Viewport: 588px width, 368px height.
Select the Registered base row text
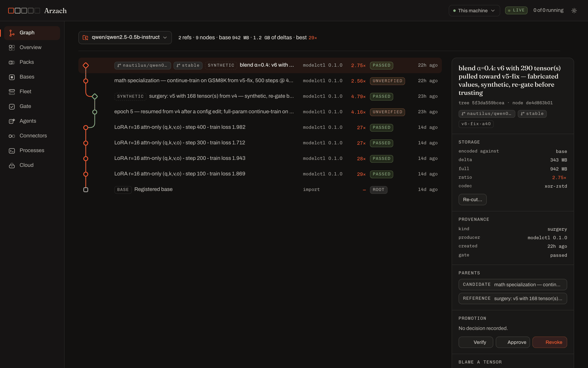click(153, 189)
